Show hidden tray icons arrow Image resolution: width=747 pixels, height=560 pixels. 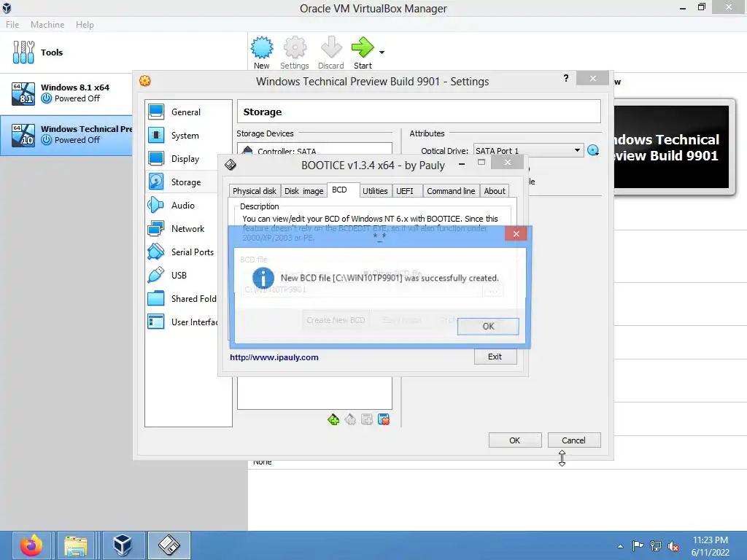(620, 546)
